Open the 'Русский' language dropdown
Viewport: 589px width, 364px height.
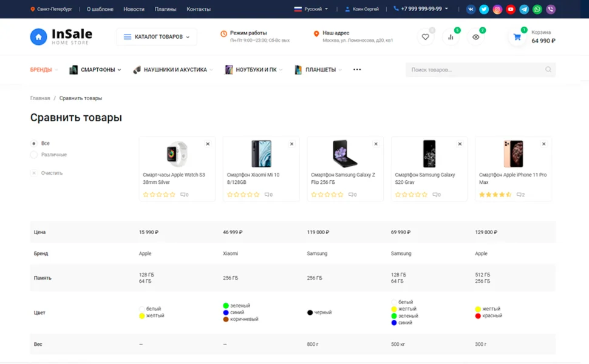point(312,9)
